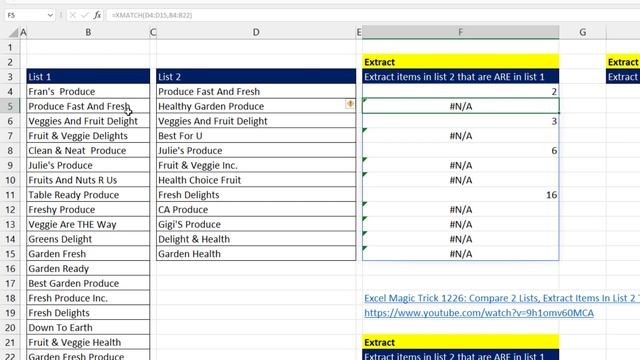This screenshot has height=360, width=640.
Task: Select the #N/A cell in row 15
Action: click(x=460, y=253)
